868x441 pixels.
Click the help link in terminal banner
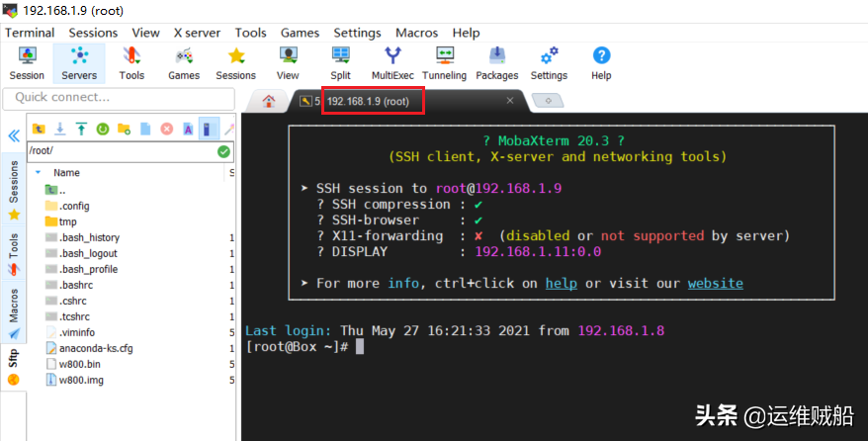pyautogui.click(x=562, y=284)
